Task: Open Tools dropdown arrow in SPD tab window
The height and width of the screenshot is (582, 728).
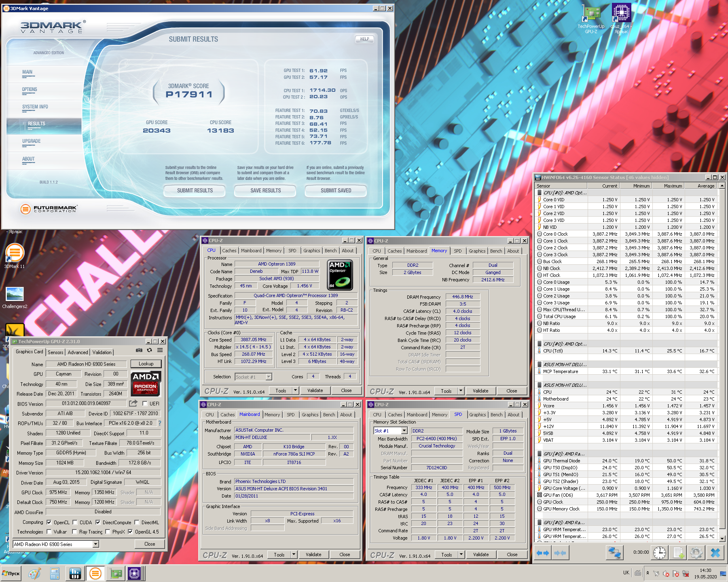Action: tap(461, 555)
